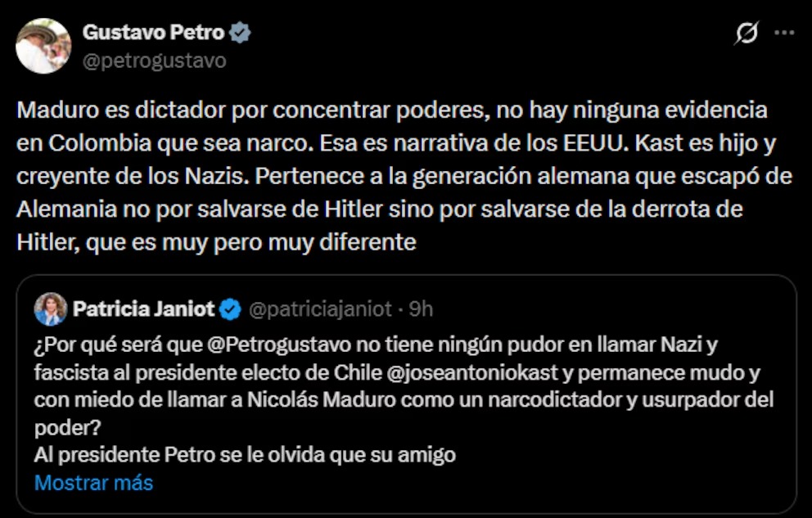Viewport: 812px width, 518px height.
Task: Click the verified badge beside Gustavo Petro
Action: pos(240,34)
